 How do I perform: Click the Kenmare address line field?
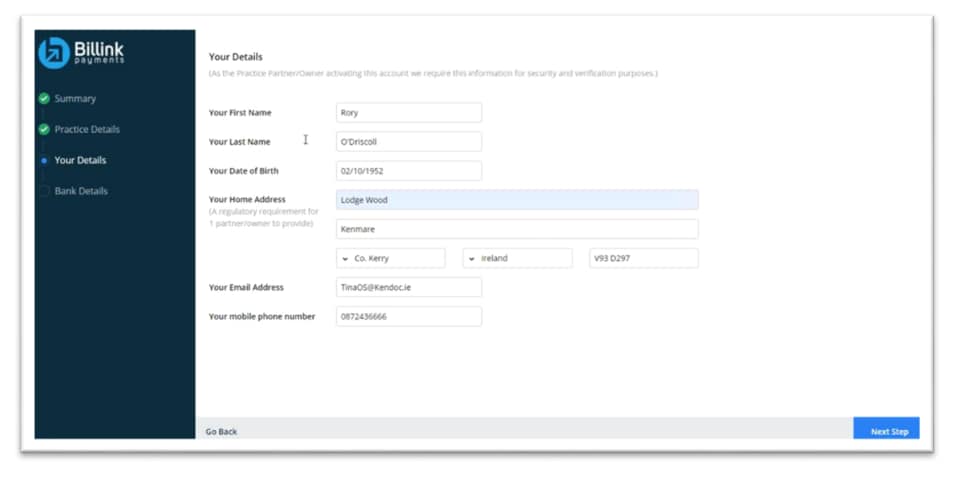(x=517, y=229)
